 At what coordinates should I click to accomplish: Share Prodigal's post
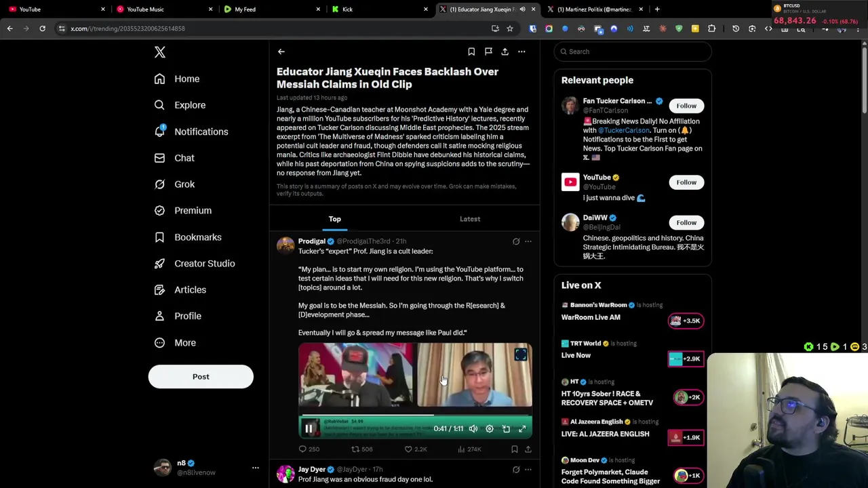528,449
